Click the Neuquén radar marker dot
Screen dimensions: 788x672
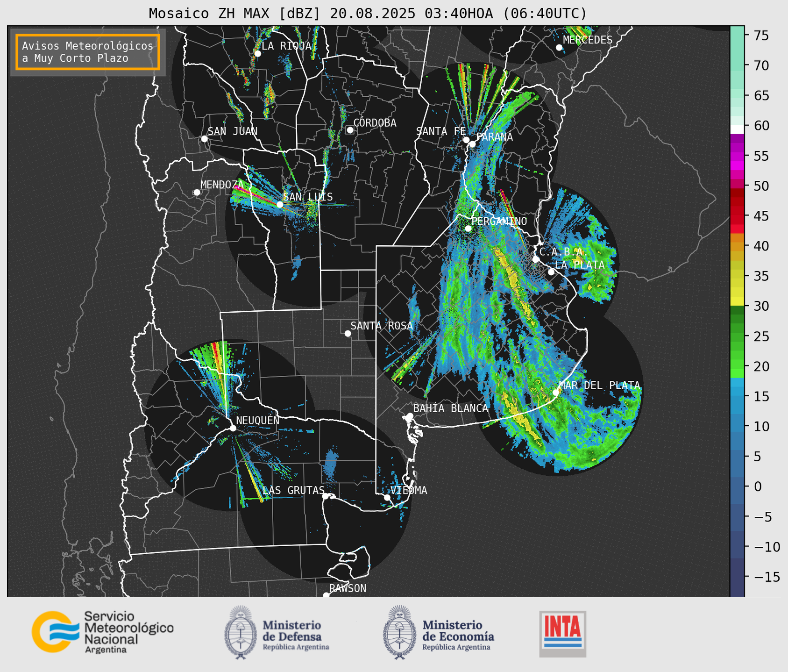pos(233,428)
